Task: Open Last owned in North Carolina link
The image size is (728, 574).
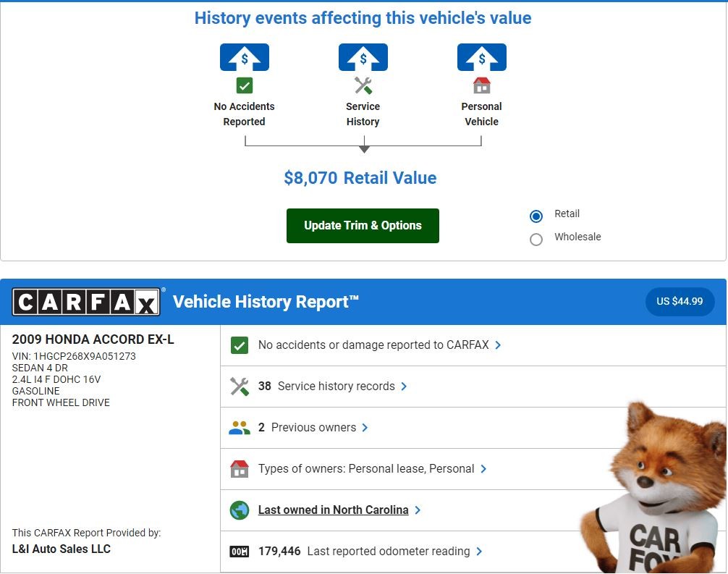Action: tap(334, 510)
